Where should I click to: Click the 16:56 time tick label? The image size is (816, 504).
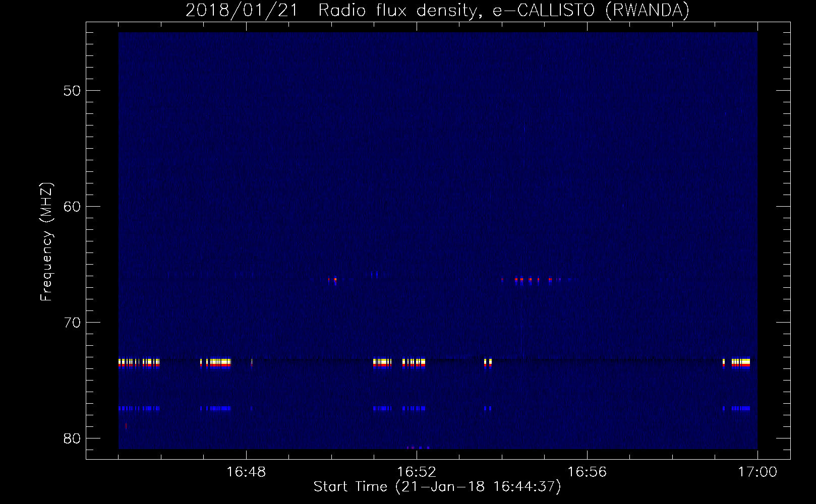pos(587,472)
